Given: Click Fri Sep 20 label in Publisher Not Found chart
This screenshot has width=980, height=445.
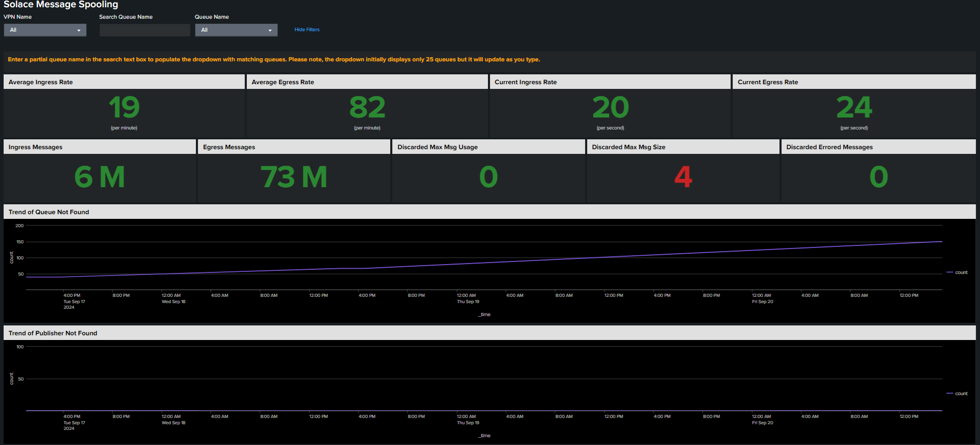Looking at the screenshot, I should coord(763,423).
